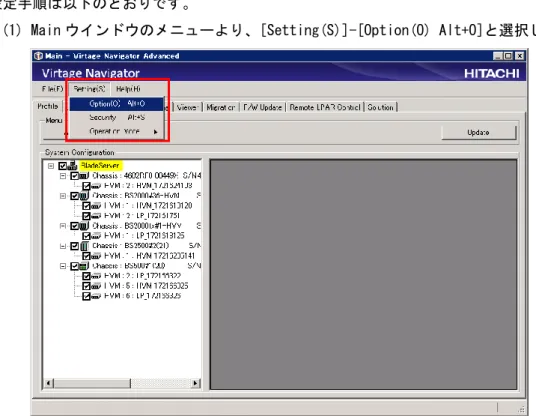This screenshot has width=536, height=416.
Task: Click the tree horizontal scrollbar thumb
Action: (x=92, y=383)
